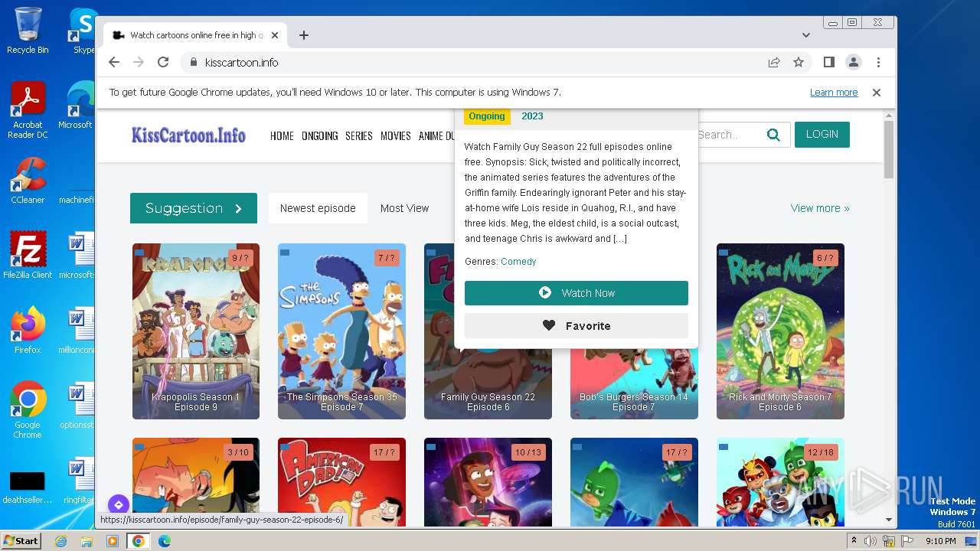Open Chrome three-dot menu
Viewport: 980px width, 551px height.
pos(878,62)
